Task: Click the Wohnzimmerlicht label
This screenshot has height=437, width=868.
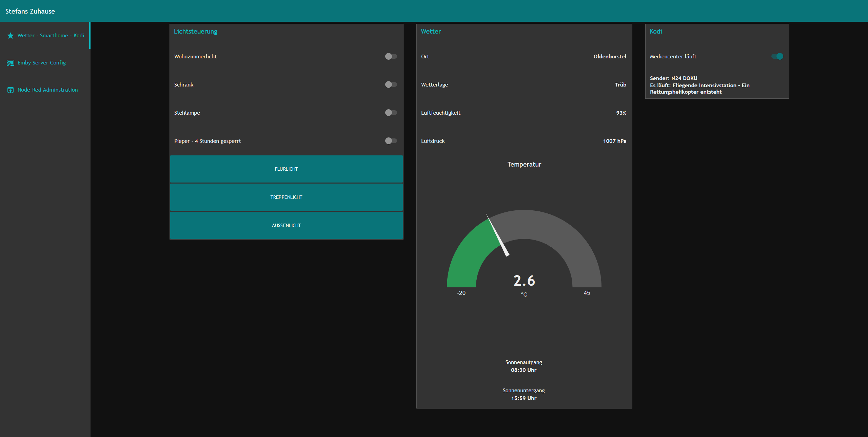Action: (195, 57)
